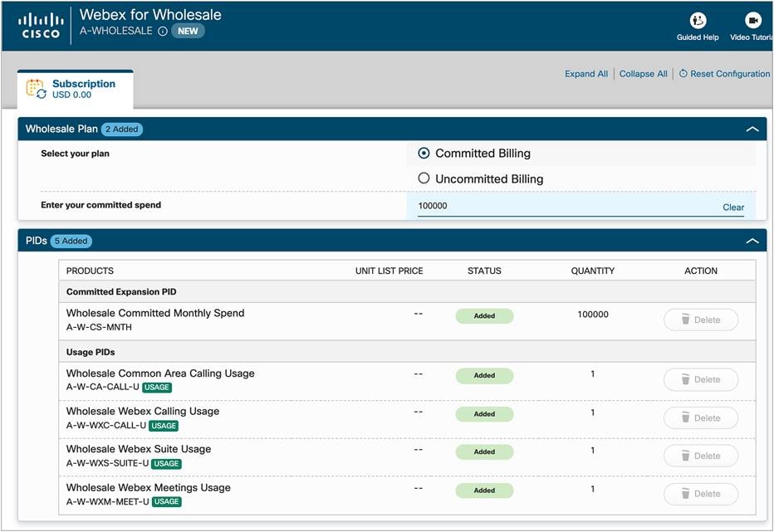Click Select your plan label

(x=75, y=154)
